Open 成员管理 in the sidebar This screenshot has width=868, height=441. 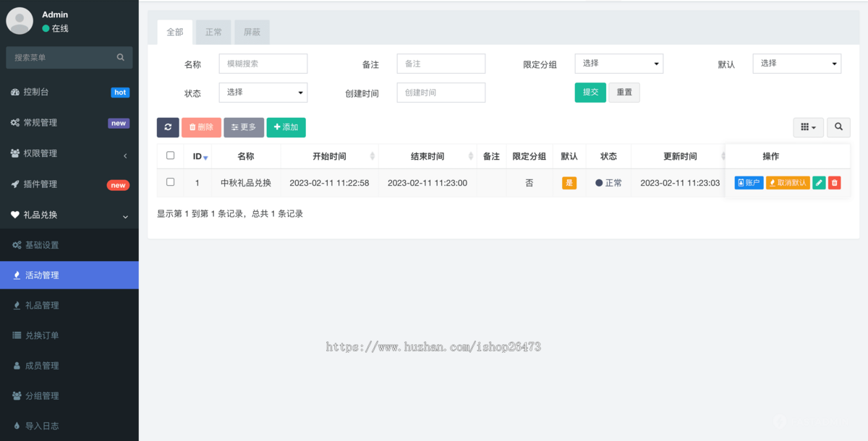click(x=69, y=366)
